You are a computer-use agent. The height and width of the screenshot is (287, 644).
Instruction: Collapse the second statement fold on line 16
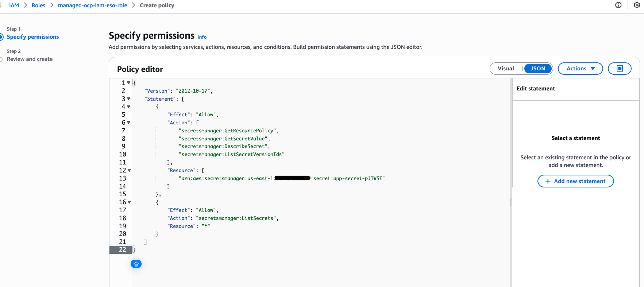130,202
